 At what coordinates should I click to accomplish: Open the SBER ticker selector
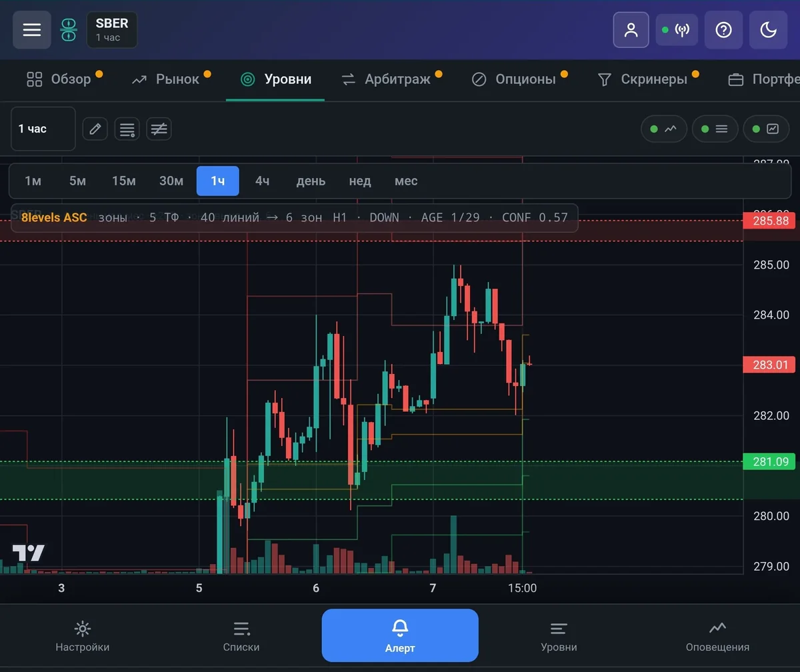pyautogui.click(x=111, y=30)
